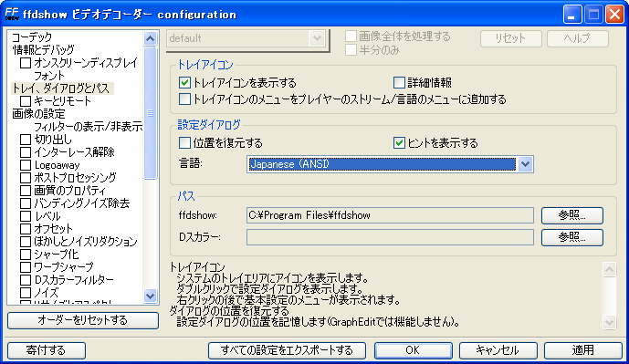Enable the シャープ化 filter checkbox
The image size is (629, 364).
tap(26, 255)
